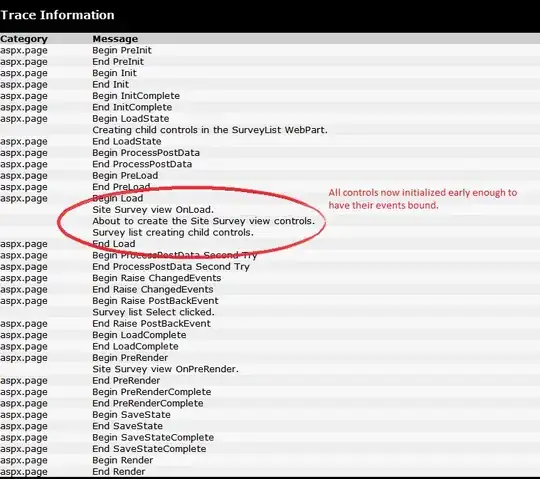Select the Begin LoadComplete row
The width and height of the screenshot is (540, 479).
[270, 335]
